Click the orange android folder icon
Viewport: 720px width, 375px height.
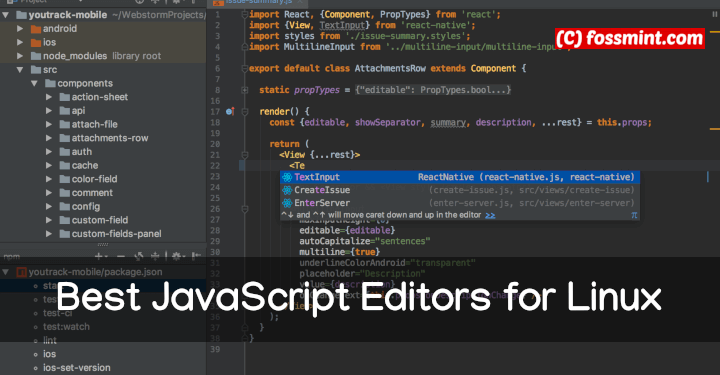[x=36, y=29]
